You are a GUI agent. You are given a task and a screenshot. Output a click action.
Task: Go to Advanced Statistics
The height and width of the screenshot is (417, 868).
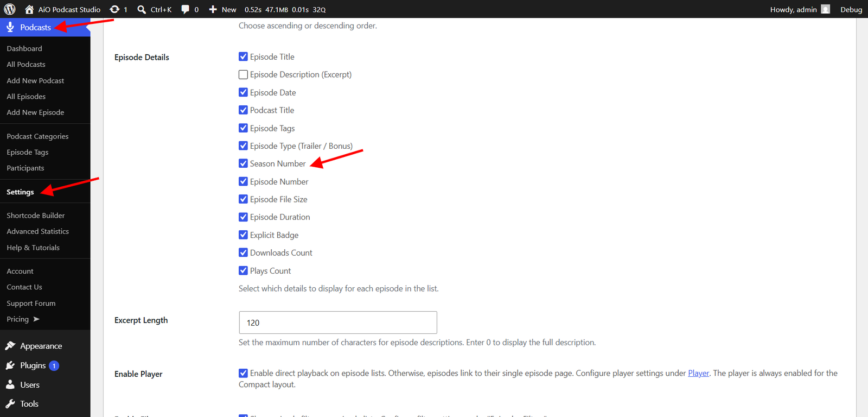point(38,231)
